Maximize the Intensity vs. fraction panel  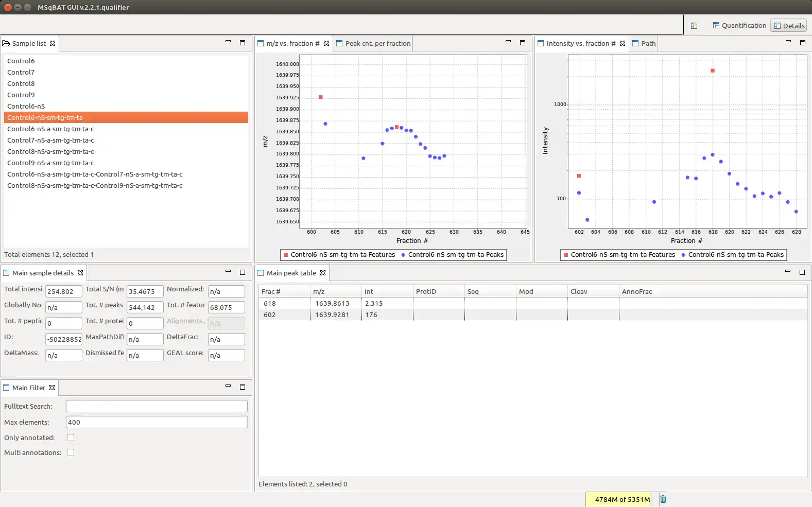point(802,43)
